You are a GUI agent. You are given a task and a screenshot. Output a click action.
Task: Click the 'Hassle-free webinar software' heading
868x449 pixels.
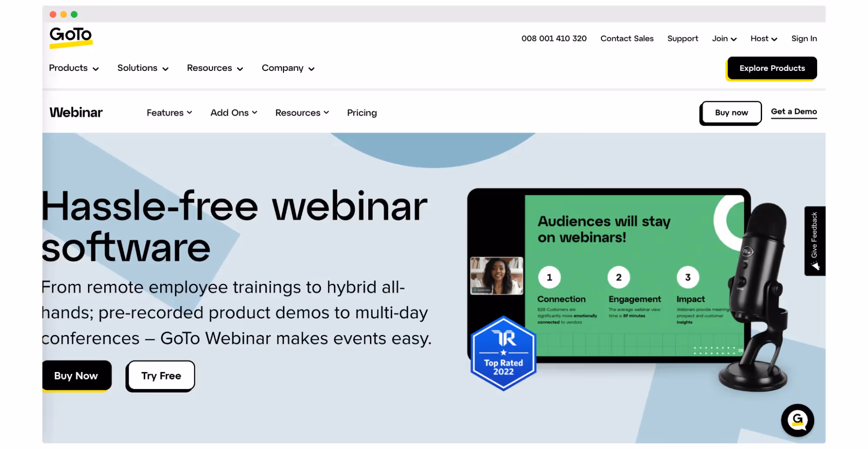coord(234,226)
